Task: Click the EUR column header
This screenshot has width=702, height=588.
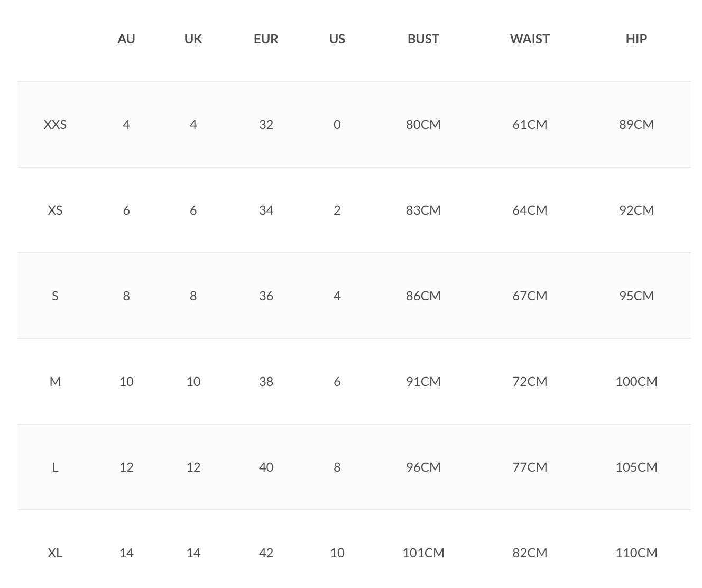Action: click(266, 39)
